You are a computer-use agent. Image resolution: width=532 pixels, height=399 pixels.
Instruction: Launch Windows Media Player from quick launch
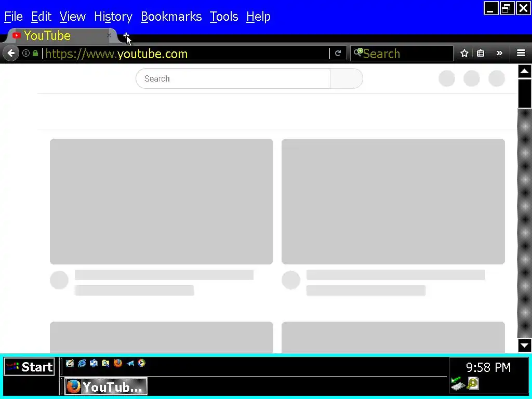(141, 363)
